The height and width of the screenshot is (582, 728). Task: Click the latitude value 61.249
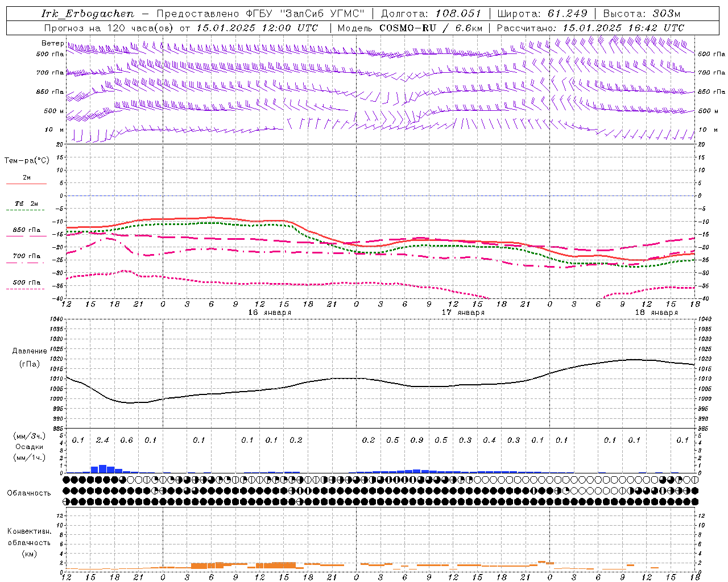tap(568, 14)
